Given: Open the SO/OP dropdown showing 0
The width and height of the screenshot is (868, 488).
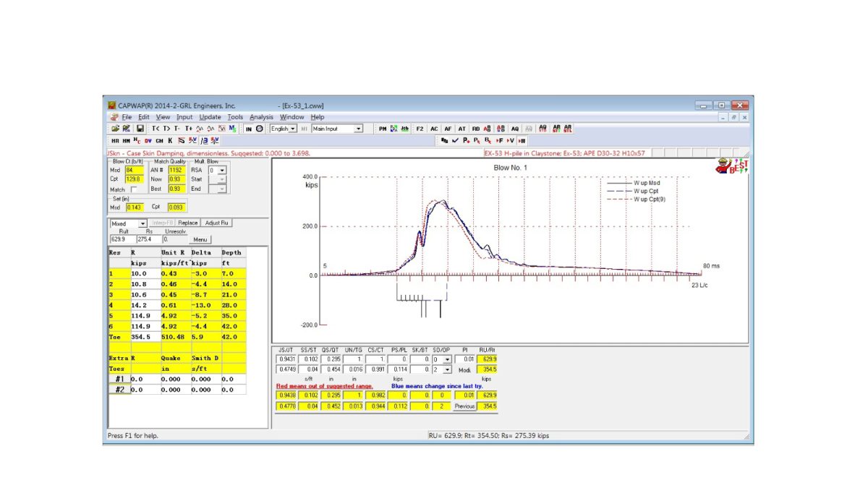Looking at the screenshot, I should coord(446,359).
